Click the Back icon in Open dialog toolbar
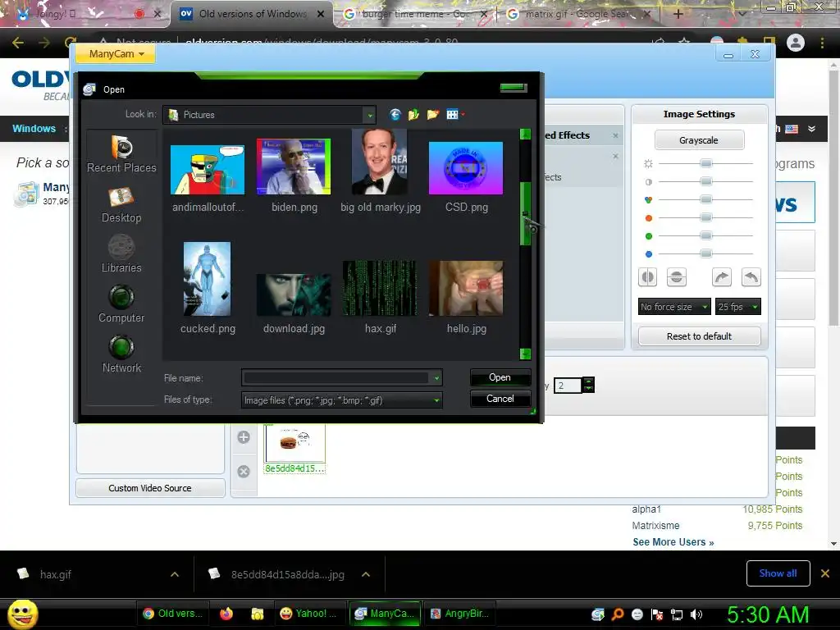Viewport: 840px width, 630px height. [x=395, y=114]
